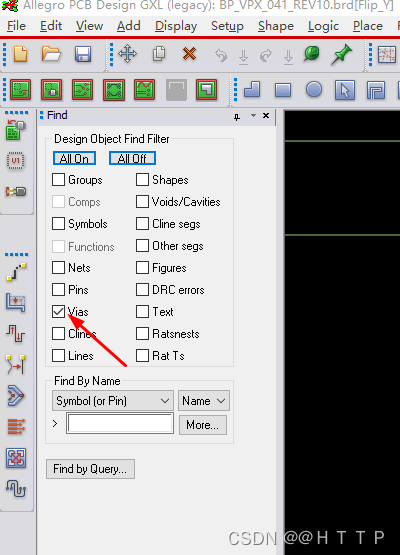Click the orange Delete X icon
400x555 pixels.
click(189, 54)
